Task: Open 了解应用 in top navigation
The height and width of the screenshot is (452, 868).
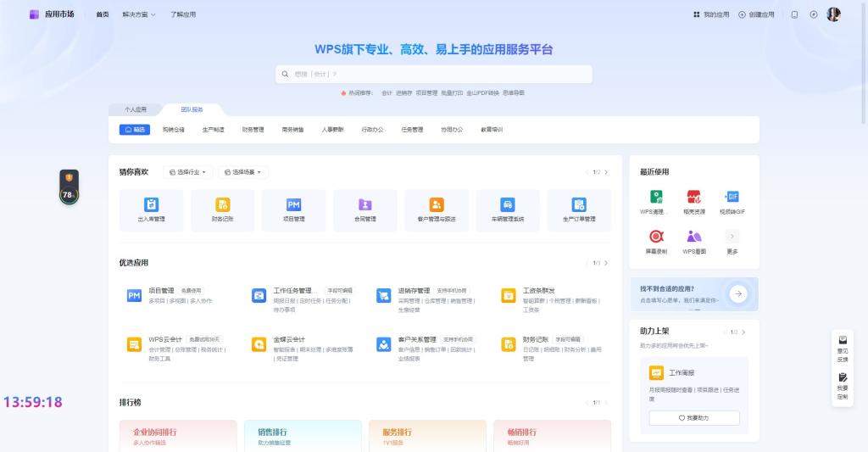Action: 183,14
